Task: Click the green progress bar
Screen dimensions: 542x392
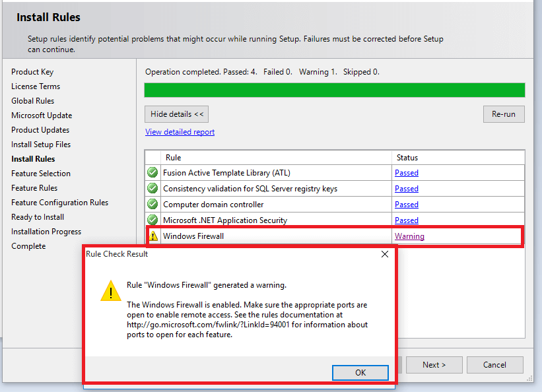Action: [335, 90]
